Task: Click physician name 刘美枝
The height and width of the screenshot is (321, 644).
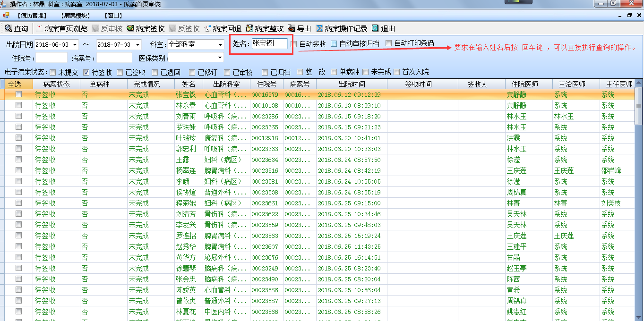Action: (x=611, y=203)
